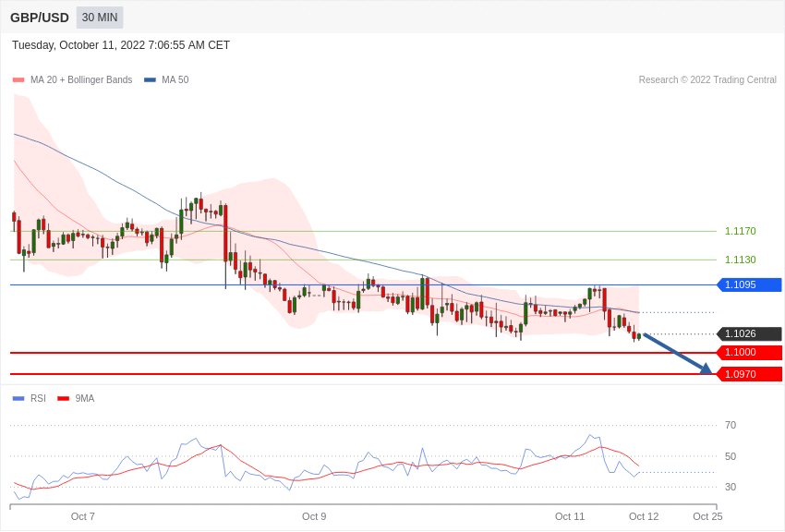Screen dimensions: 785x532
Task: Click the 30 MIN timeframe badge
Action: 100,18
